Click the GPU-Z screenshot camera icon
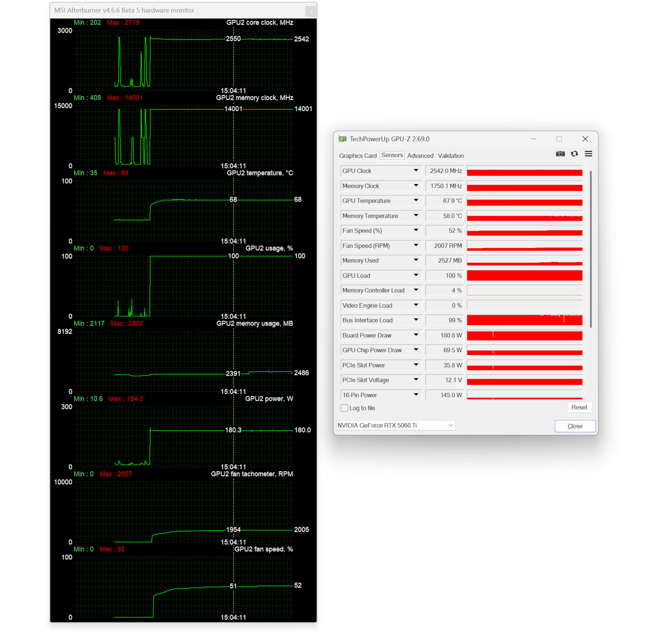The height and width of the screenshot is (644, 646). coord(560,154)
